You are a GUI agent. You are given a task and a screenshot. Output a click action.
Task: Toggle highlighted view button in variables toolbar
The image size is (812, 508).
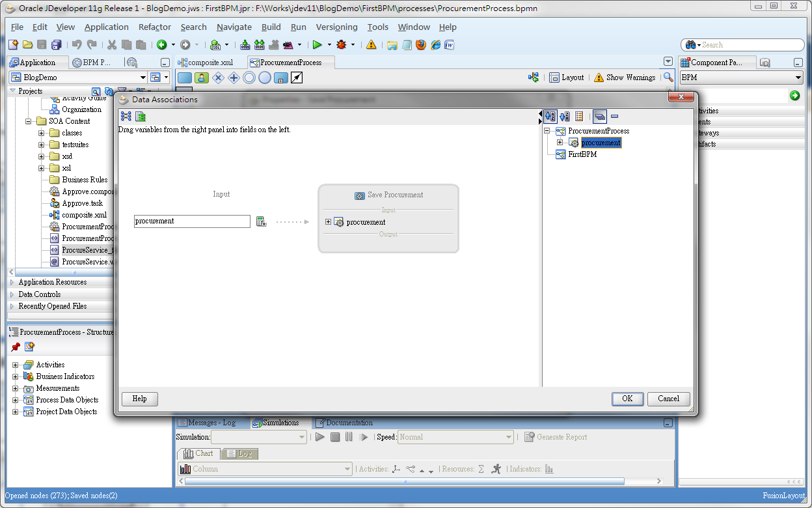click(x=600, y=117)
